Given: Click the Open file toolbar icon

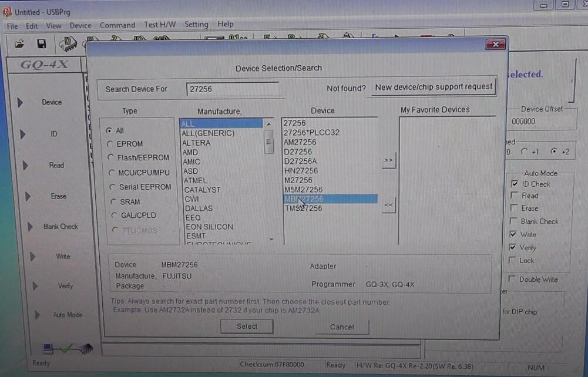Looking at the screenshot, I should [x=19, y=44].
